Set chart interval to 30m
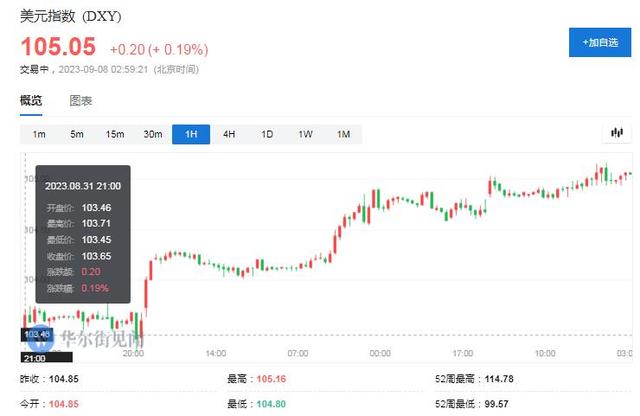Image resolution: width=640 pixels, height=416 pixels. click(x=153, y=134)
